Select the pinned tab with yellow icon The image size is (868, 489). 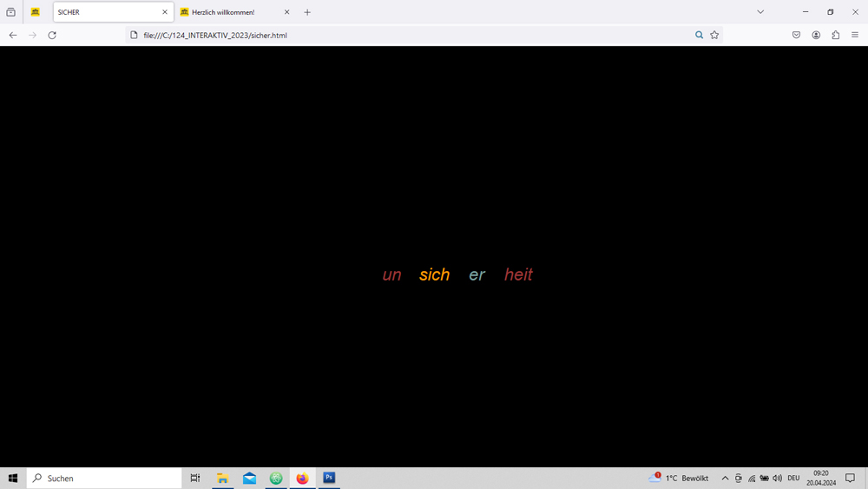[36, 11]
